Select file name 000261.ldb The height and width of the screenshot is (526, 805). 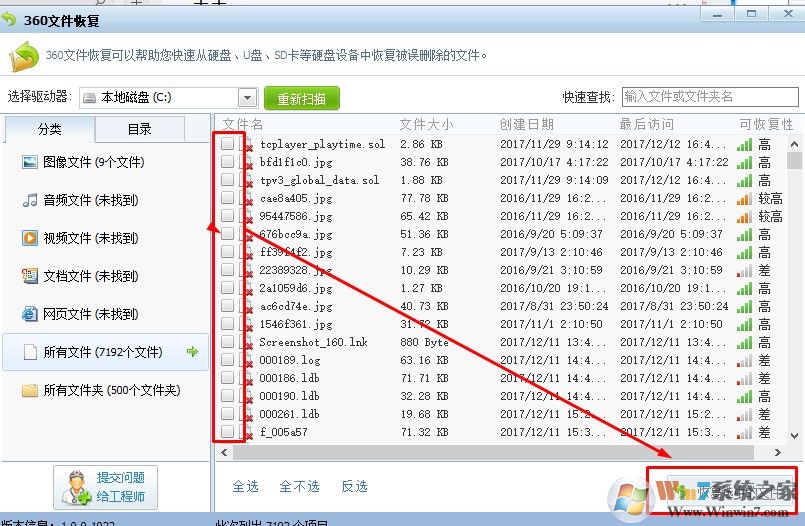point(289,414)
